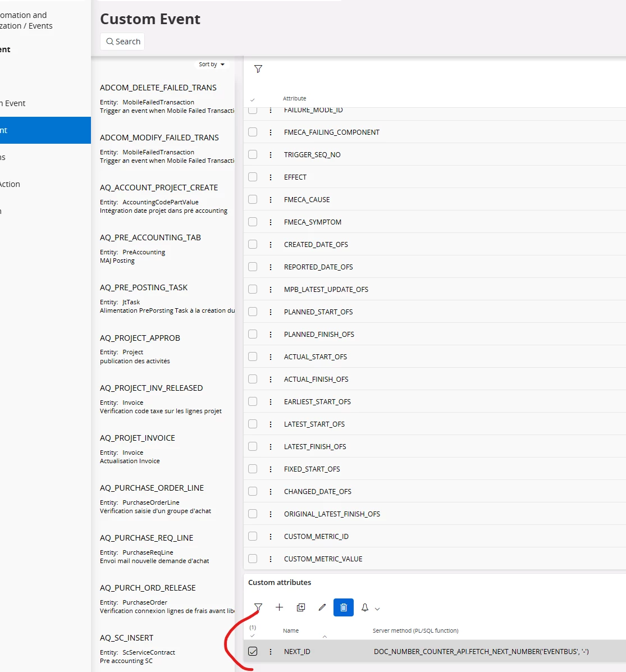Click the Search button under Custom Event
This screenshot has width=626, height=672.
[x=122, y=42]
